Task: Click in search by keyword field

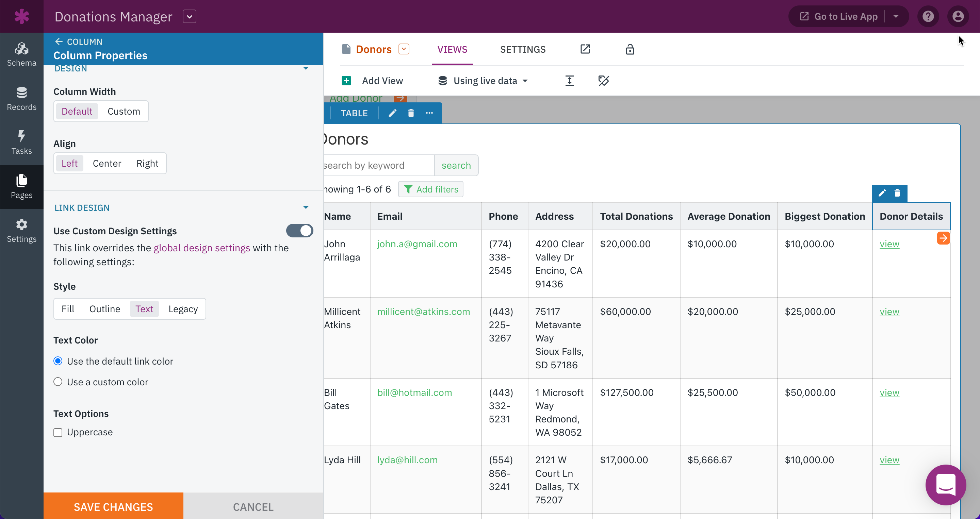Action: tap(378, 165)
